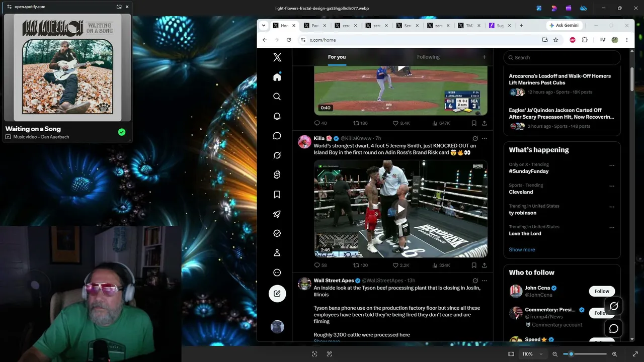The height and width of the screenshot is (362, 644).
Task: Open the floating messages bubble button
Action: tap(614, 329)
